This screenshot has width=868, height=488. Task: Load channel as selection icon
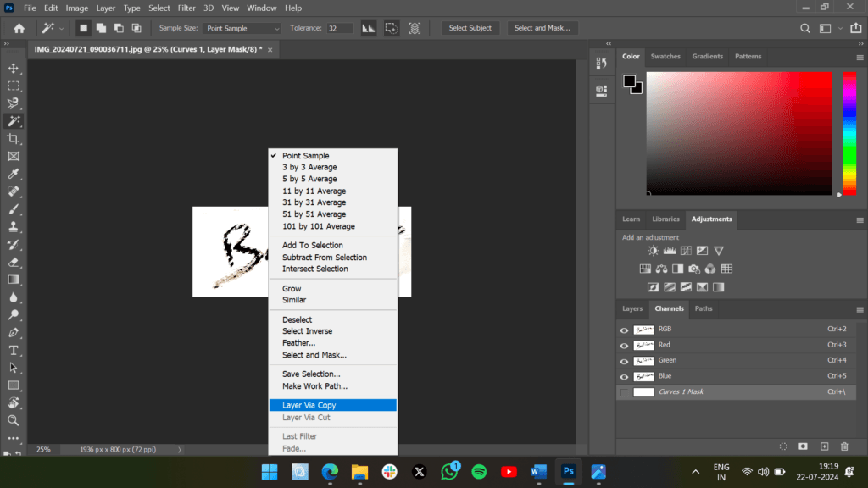pyautogui.click(x=783, y=446)
